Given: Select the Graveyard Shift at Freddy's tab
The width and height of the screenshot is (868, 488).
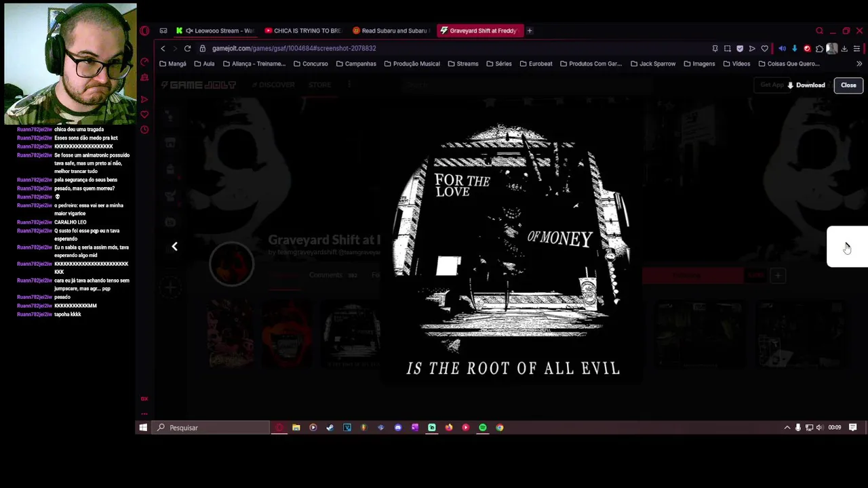Looking at the screenshot, I should point(479,30).
